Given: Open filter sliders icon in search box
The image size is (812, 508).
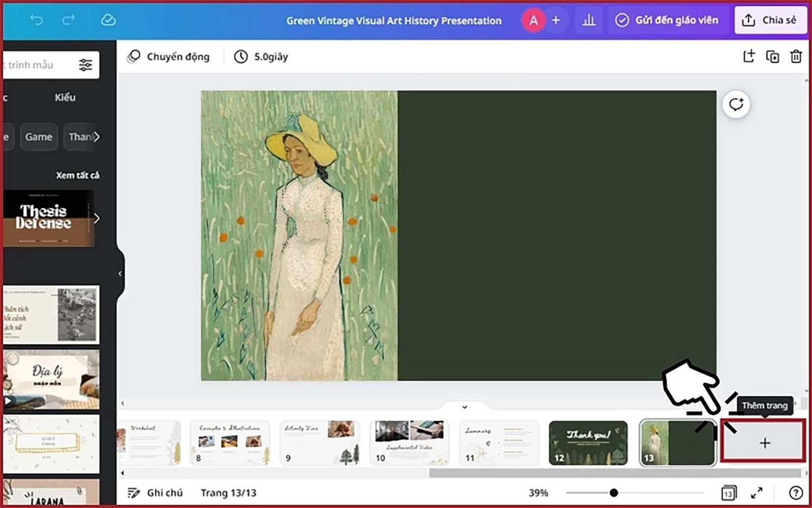Looking at the screenshot, I should click(x=86, y=65).
